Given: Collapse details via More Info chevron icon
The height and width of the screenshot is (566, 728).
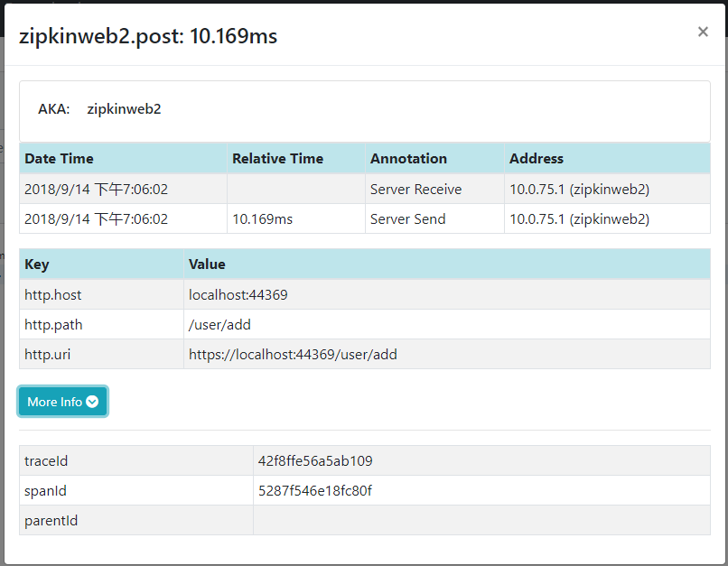Looking at the screenshot, I should pyautogui.click(x=92, y=402).
